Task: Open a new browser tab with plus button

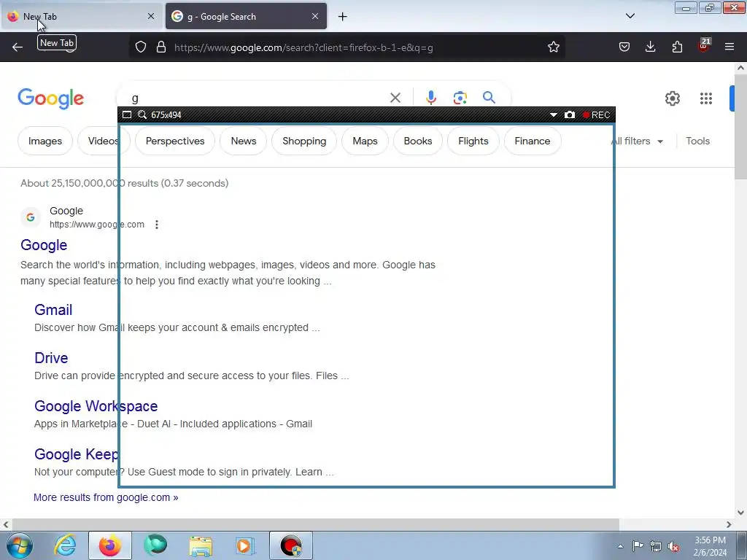Action: [x=342, y=17]
